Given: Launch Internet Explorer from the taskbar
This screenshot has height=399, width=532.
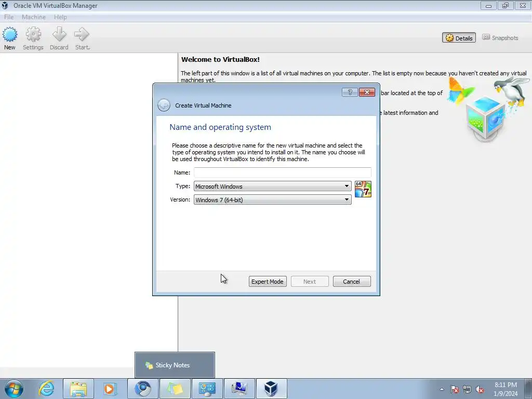Looking at the screenshot, I should (x=46, y=389).
